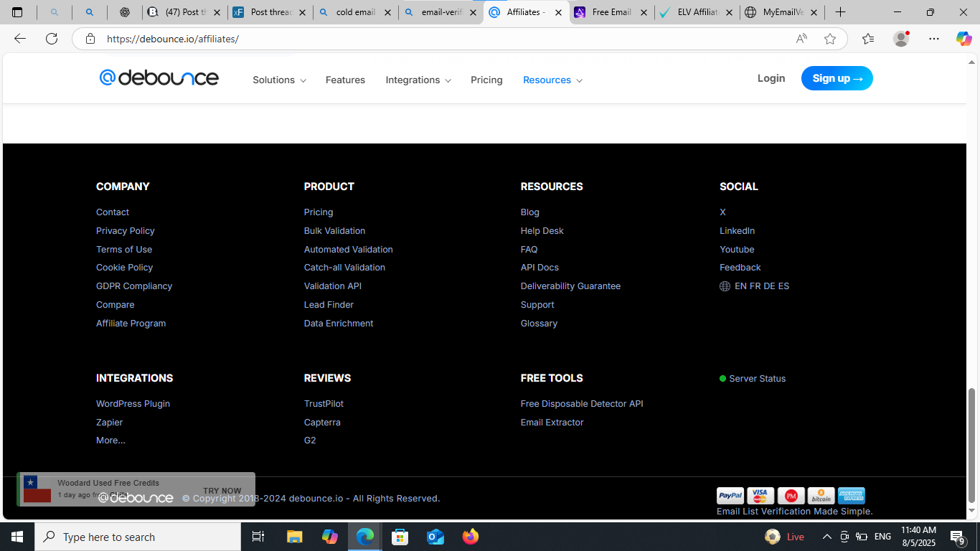The width and height of the screenshot is (980, 551).
Task: Click the Windows taskbar search box
Action: [138, 537]
